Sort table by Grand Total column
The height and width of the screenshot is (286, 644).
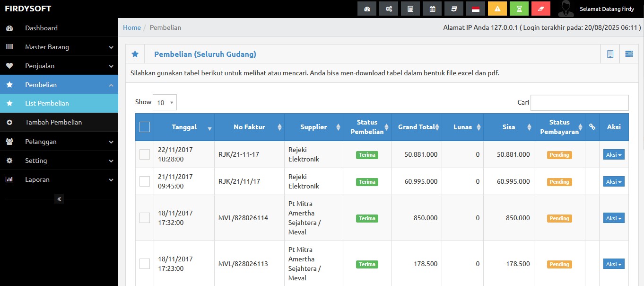(416, 127)
